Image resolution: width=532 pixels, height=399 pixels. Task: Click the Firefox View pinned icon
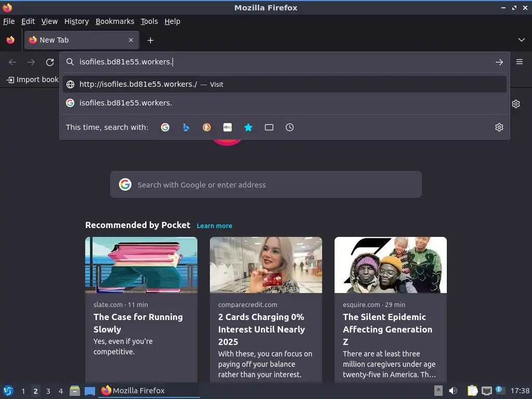pyautogui.click(x=10, y=40)
